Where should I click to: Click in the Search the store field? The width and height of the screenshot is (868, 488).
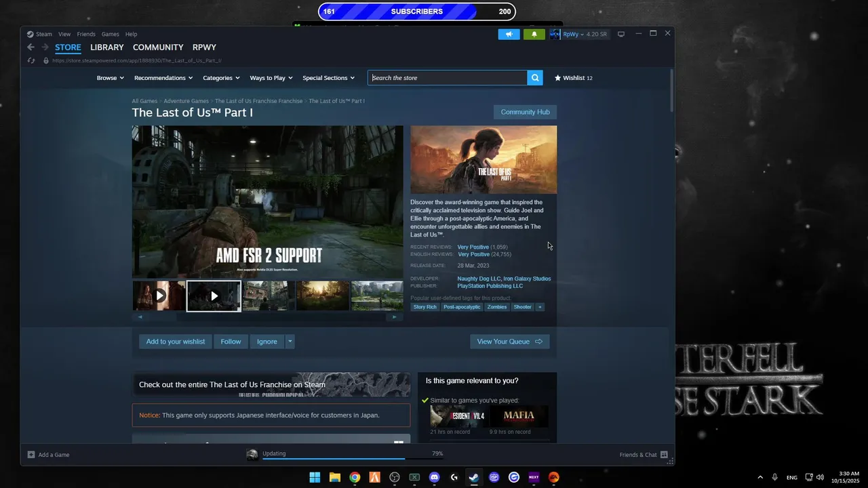pos(448,78)
